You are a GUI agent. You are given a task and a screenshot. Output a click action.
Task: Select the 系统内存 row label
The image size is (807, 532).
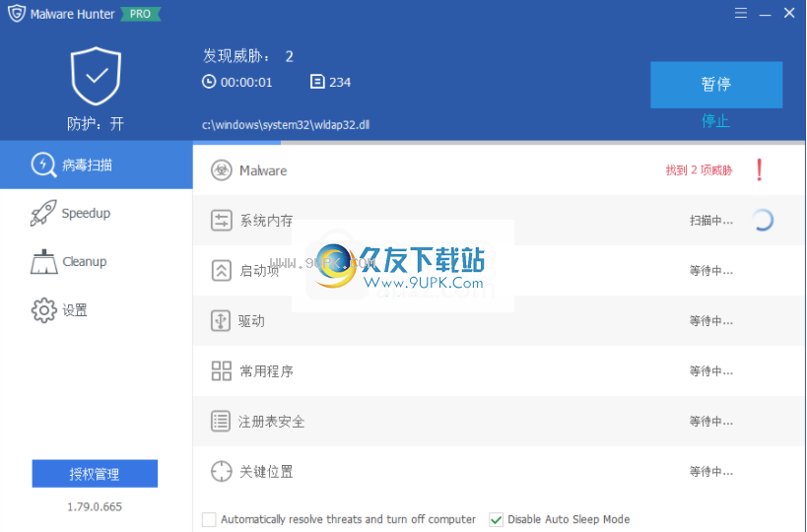[266, 221]
